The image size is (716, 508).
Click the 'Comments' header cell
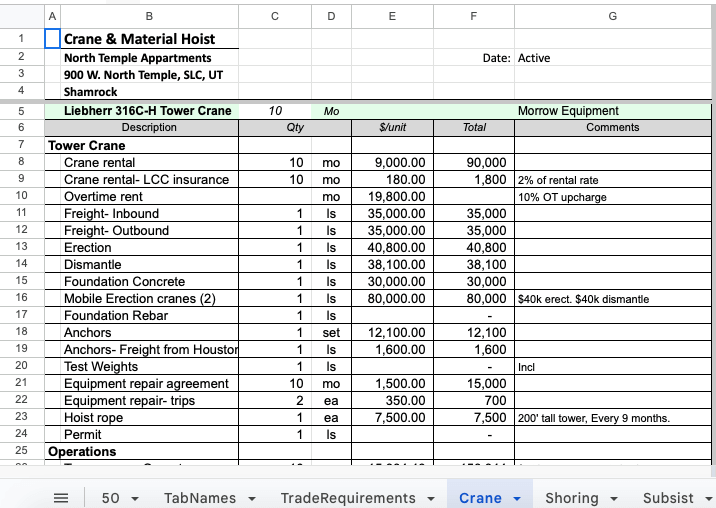(612, 127)
